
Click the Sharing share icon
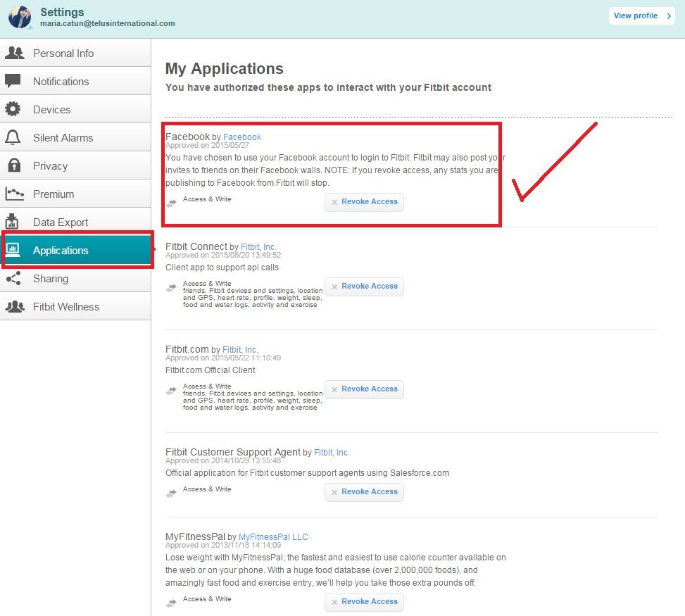[x=13, y=278]
